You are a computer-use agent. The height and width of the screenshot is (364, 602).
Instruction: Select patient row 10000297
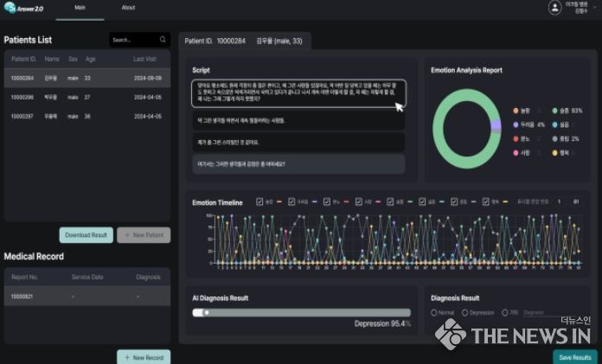pyautogui.click(x=87, y=117)
